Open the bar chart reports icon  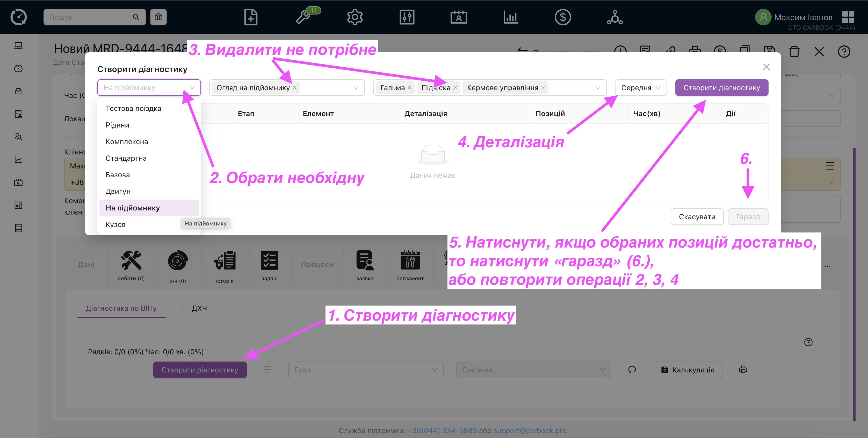(x=510, y=17)
